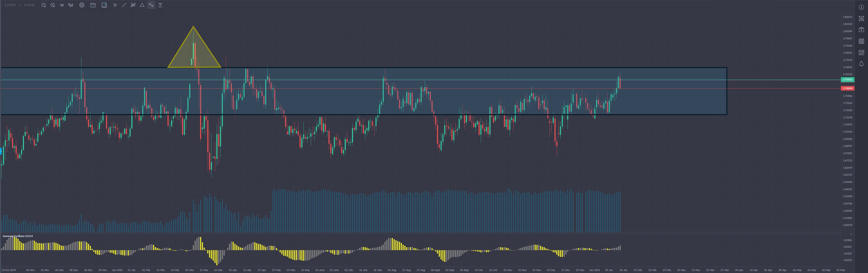This screenshot has width=868, height=273.
Task: Click the zoom in magnifier icon
Action: (x=53, y=5)
